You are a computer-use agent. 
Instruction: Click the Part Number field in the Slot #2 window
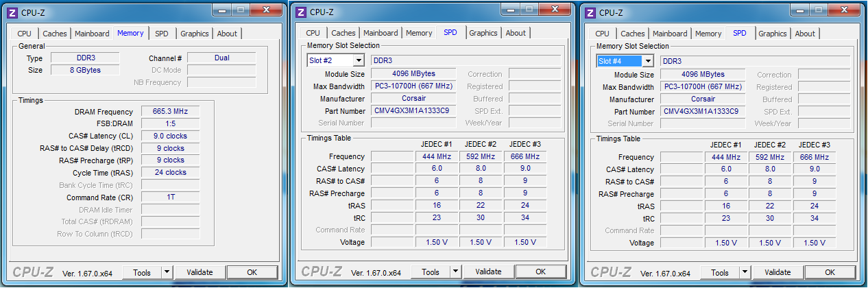point(414,111)
